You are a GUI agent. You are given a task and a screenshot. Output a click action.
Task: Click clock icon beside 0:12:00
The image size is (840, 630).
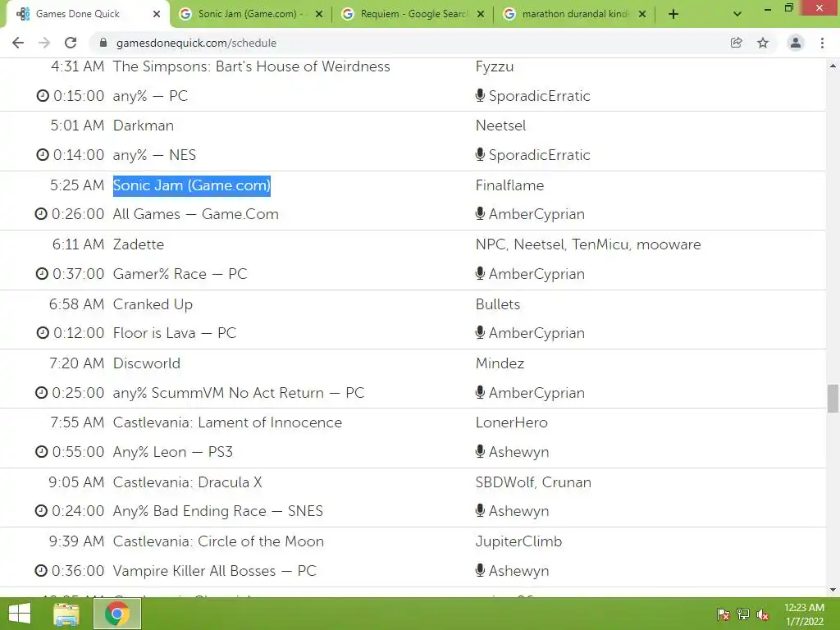(43, 333)
